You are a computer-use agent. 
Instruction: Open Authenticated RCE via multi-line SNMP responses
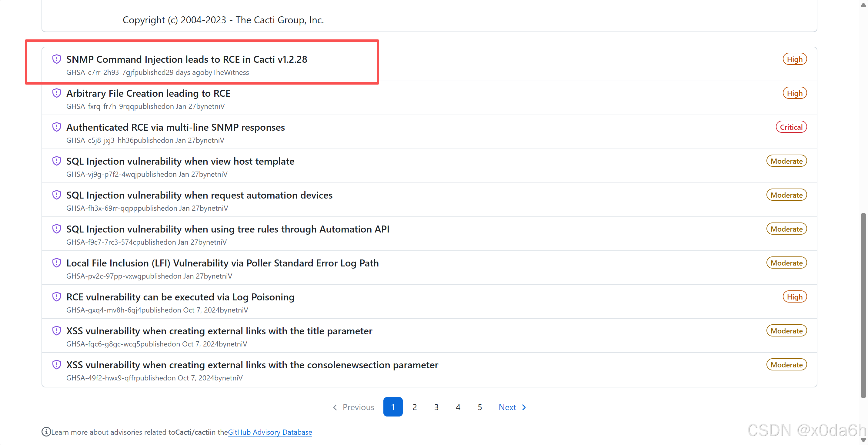(x=175, y=127)
